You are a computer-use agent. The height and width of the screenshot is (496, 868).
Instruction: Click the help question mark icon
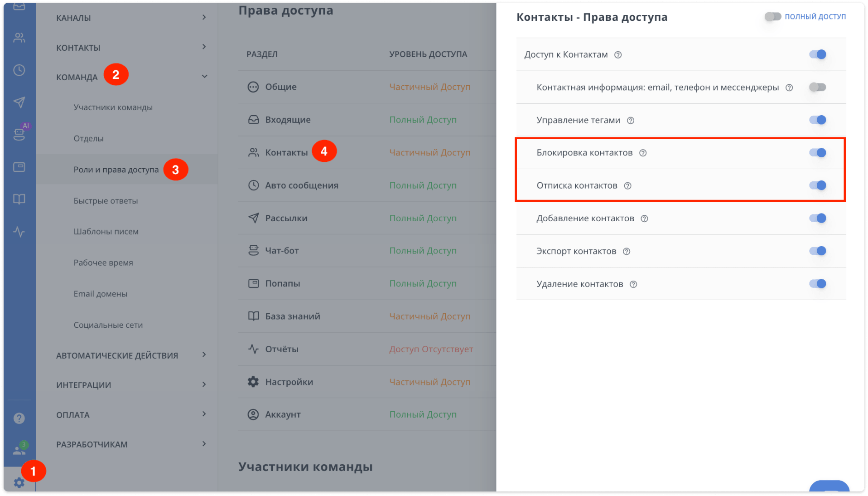19,418
